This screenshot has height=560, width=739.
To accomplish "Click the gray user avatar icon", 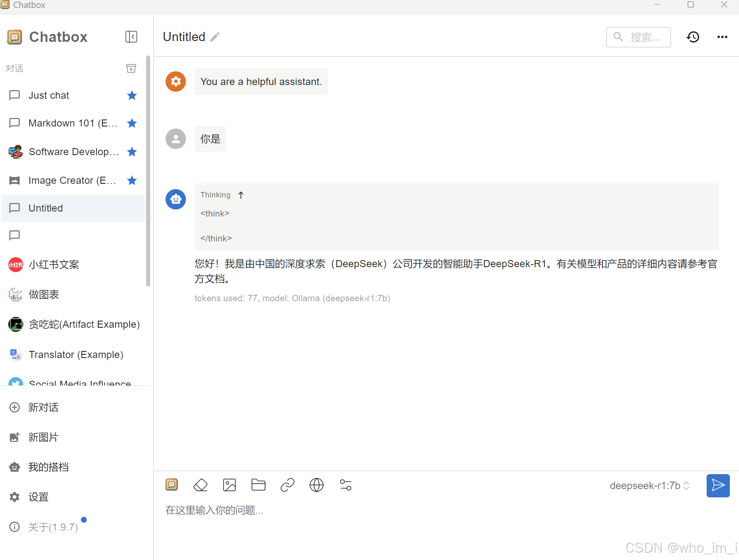I will coord(176,139).
